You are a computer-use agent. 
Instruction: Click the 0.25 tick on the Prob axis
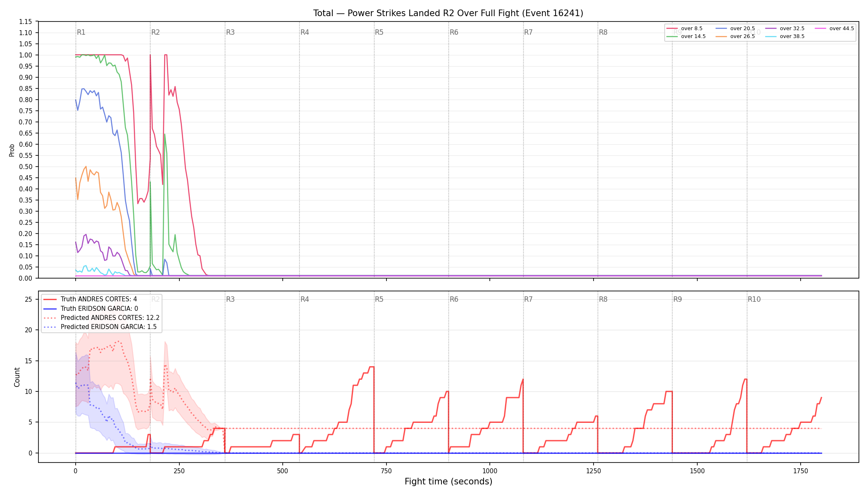pos(26,222)
